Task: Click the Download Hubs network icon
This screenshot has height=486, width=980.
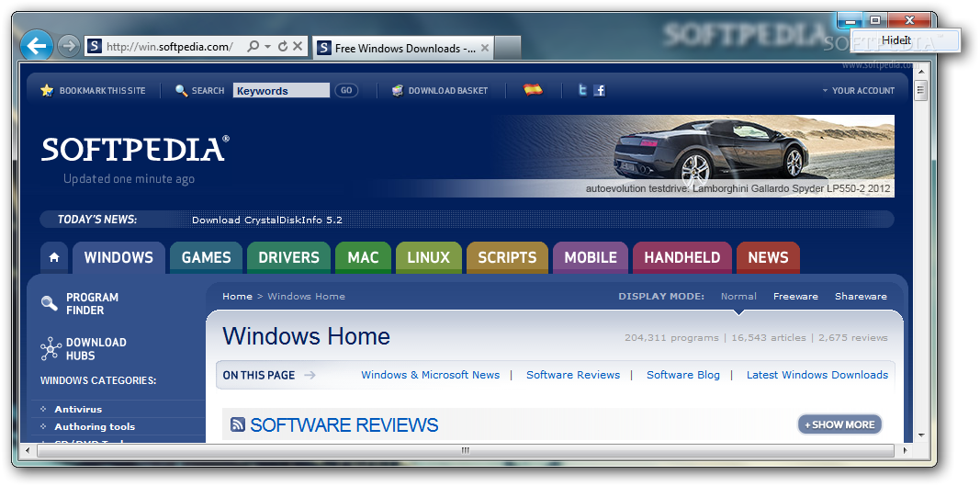Action: (x=51, y=349)
